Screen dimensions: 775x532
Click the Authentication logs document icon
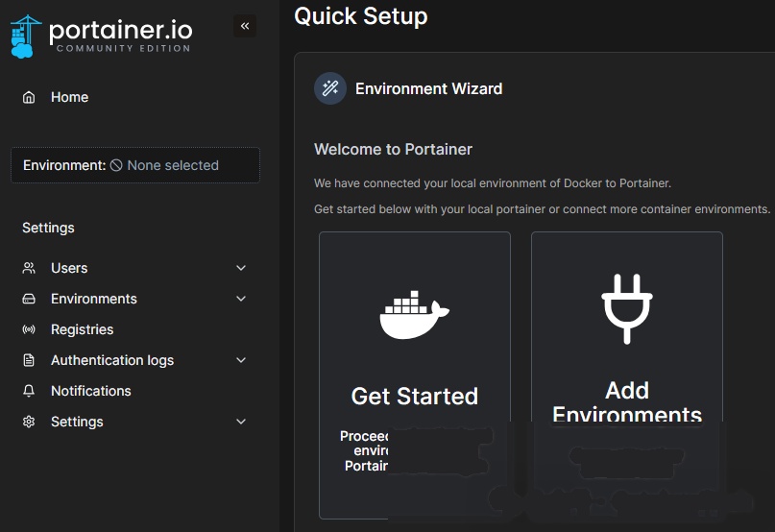(x=29, y=360)
